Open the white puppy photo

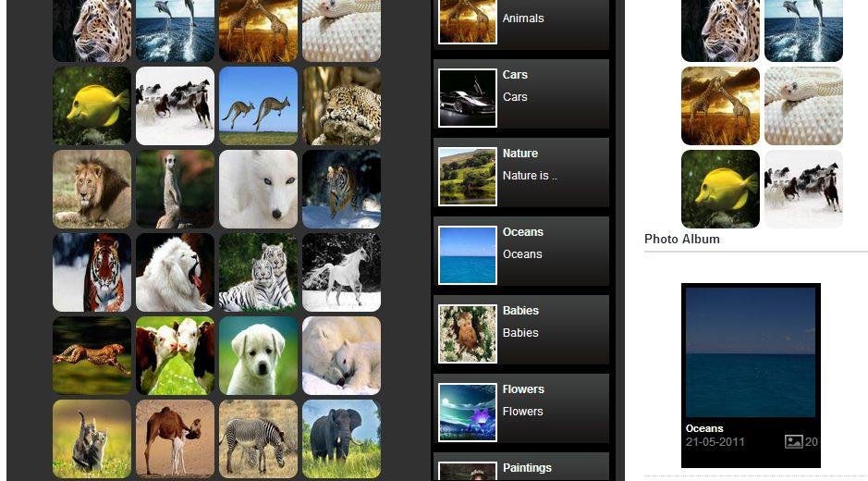click(259, 355)
